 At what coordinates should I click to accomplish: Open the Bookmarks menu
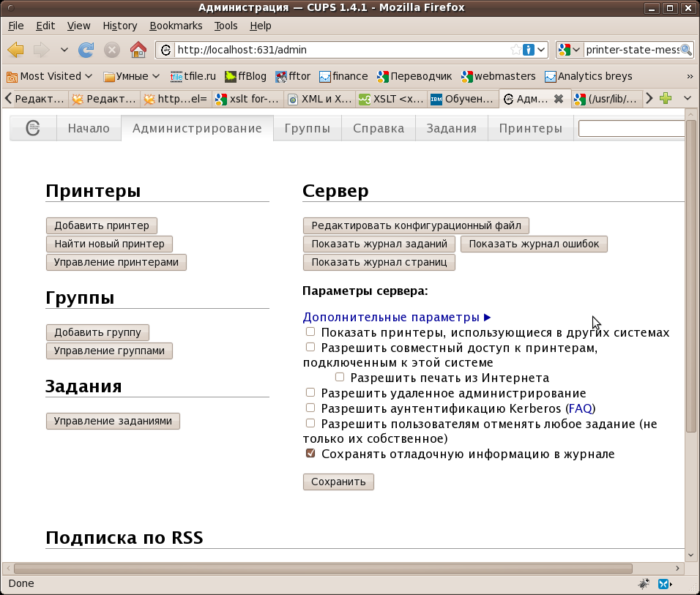(x=176, y=26)
